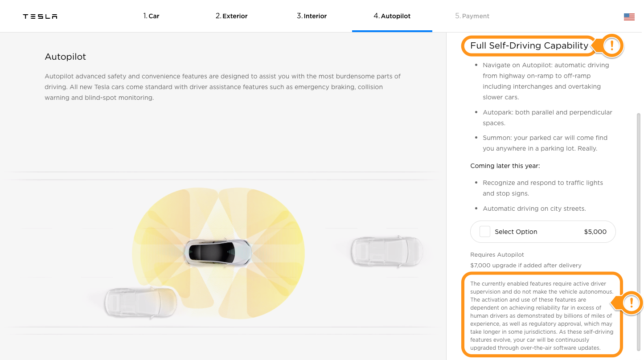Jump to the 5. Payment step
This screenshot has width=644, height=360.
click(472, 16)
